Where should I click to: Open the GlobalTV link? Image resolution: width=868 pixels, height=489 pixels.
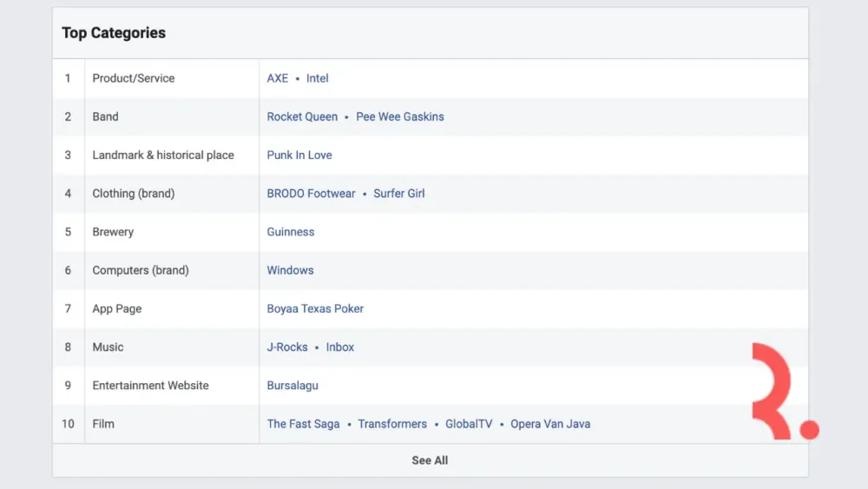[469, 424]
